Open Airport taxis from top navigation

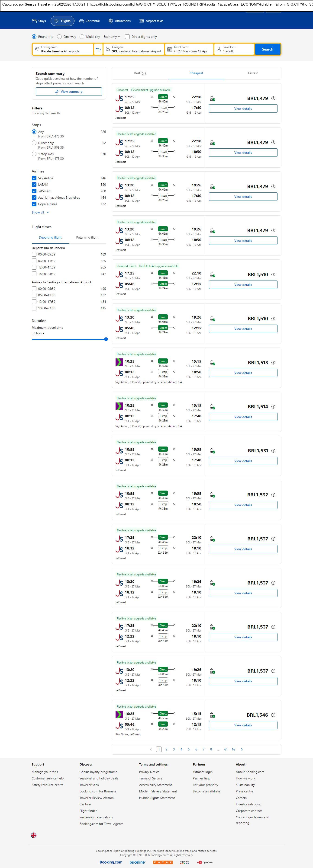pos(152,21)
